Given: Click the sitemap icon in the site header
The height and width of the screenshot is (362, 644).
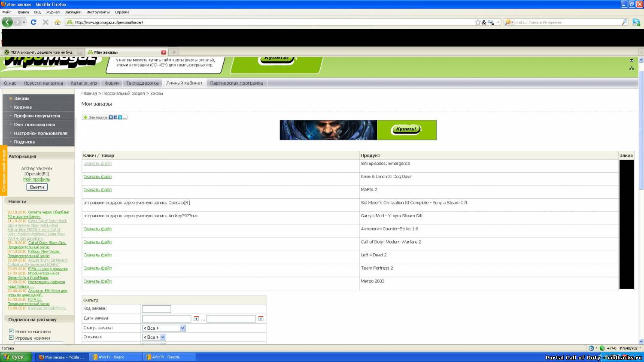Looking at the screenshot, I should [x=632, y=68].
